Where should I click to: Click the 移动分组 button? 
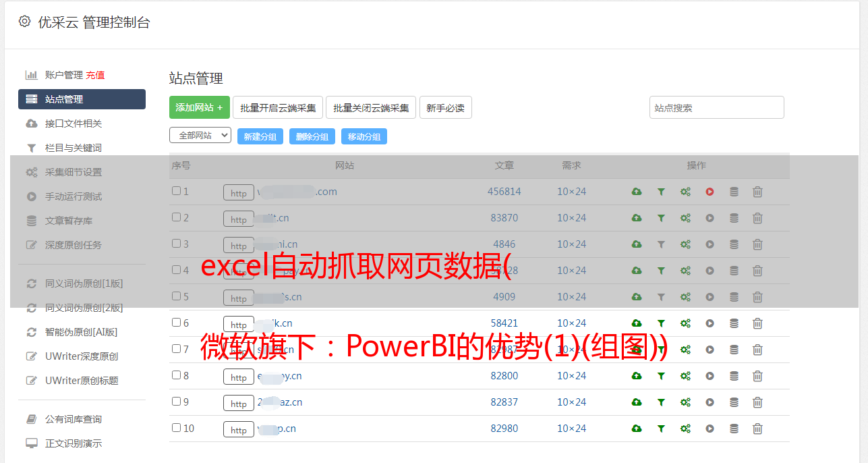(x=364, y=136)
